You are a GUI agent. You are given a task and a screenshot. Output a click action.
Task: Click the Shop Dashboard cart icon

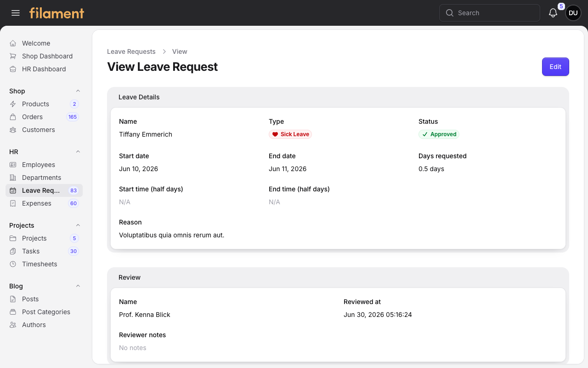[13, 56]
